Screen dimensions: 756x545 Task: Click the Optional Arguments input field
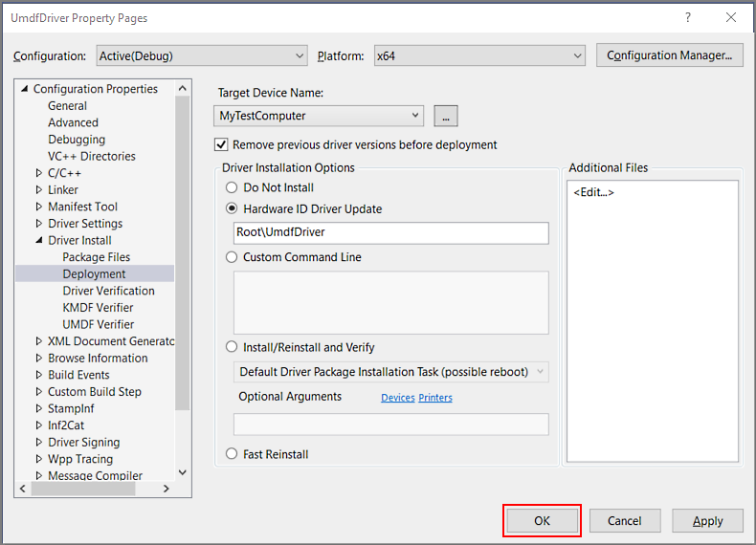pyautogui.click(x=391, y=425)
